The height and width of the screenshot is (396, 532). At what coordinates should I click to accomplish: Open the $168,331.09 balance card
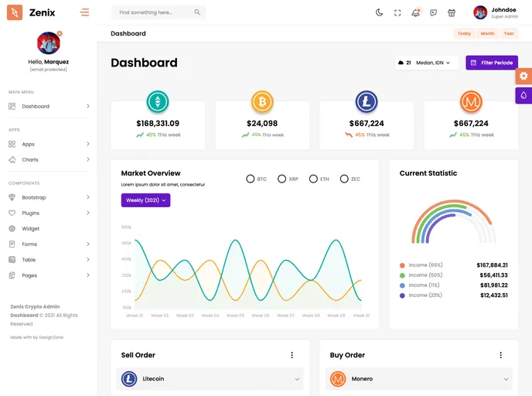(x=158, y=125)
